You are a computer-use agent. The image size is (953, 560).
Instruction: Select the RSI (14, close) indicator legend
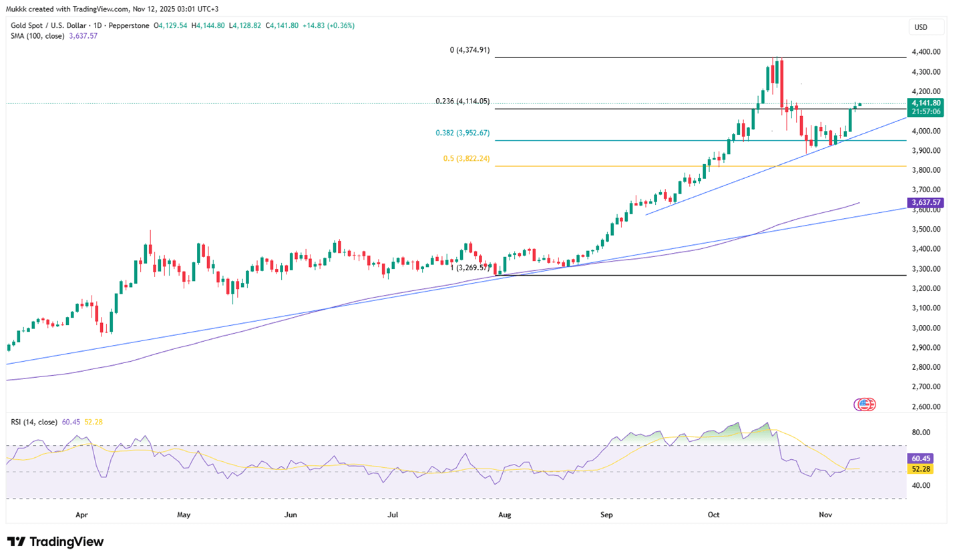(34, 422)
